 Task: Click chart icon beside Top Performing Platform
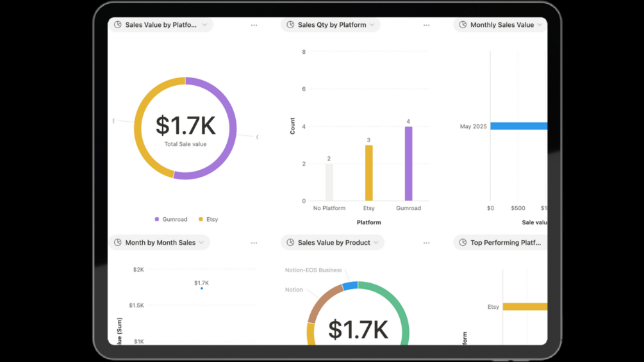tap(463, 243)
